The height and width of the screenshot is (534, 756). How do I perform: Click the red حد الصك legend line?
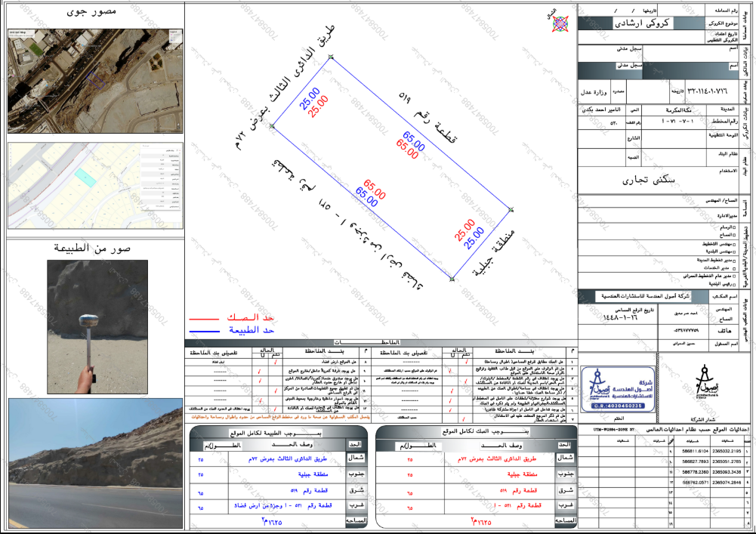pyautogui.click(x=204, y=319)
